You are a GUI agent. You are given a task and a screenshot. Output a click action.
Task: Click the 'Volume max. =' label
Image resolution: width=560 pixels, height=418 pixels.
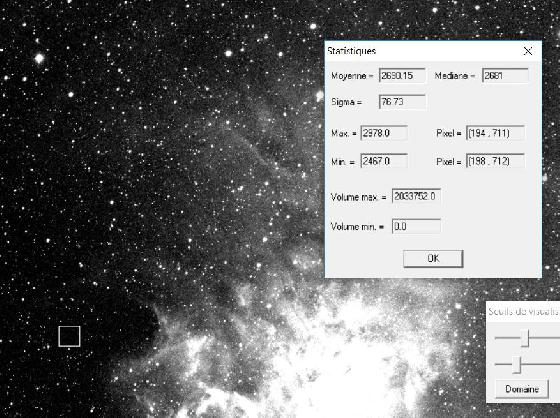click(358, 197)
